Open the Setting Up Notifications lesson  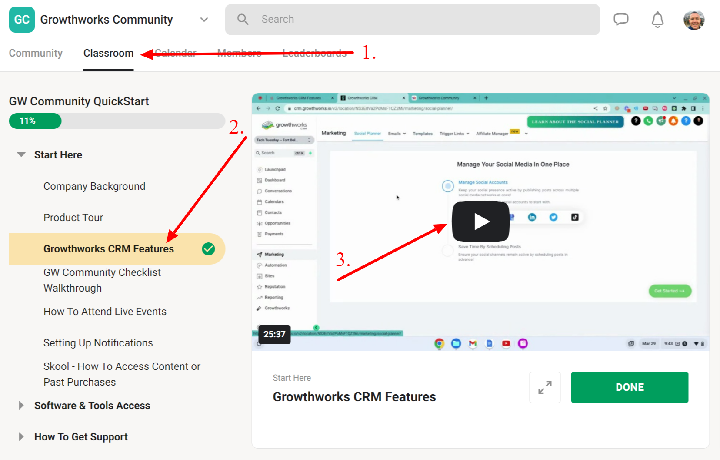tap(98, 342)
